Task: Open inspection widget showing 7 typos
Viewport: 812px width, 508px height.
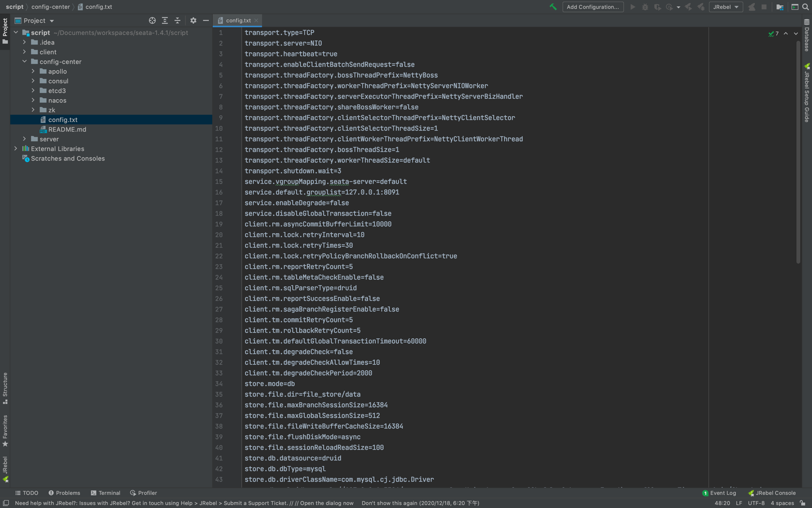Action: pyautogui.click(x=773, y=33)
